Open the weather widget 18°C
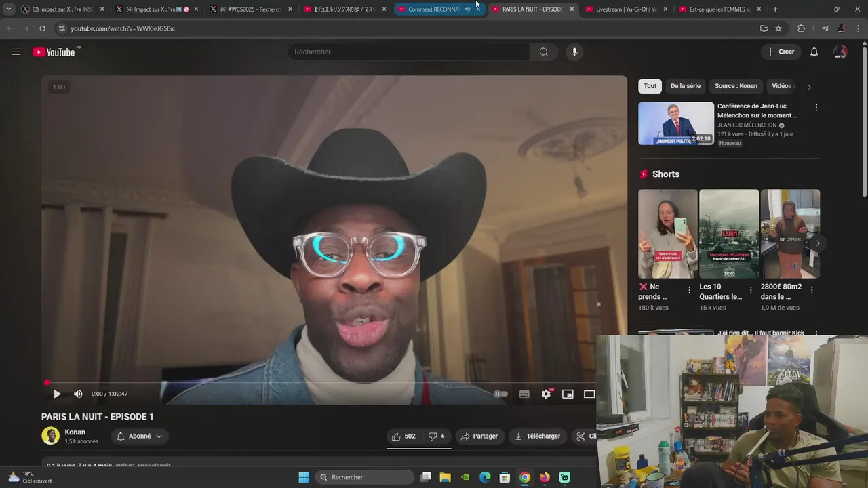Screen dimensions: 868x488 30,477
